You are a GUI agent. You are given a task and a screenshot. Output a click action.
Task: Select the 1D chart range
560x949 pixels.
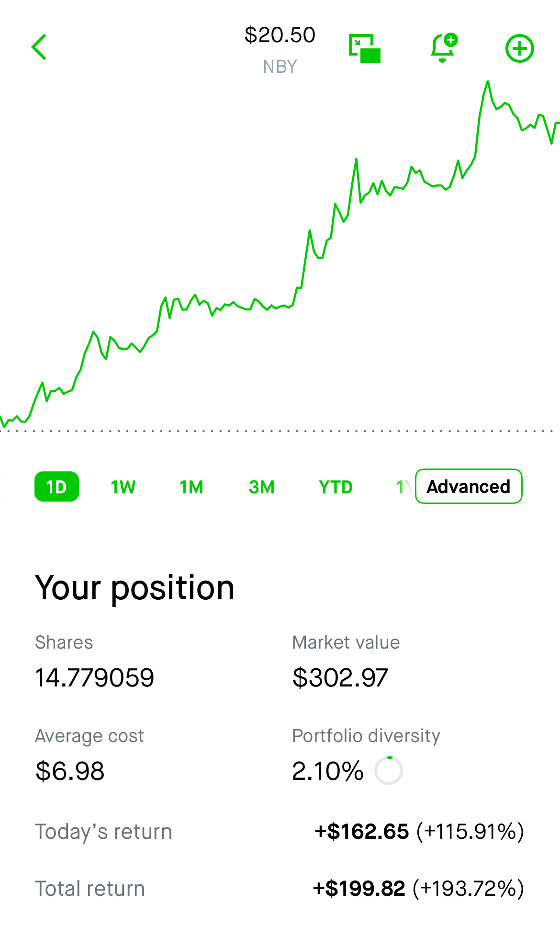[x=56, y=487]
